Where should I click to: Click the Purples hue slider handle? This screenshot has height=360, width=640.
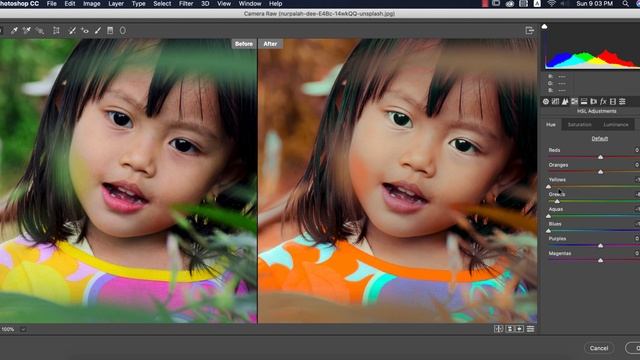point(600,246)
